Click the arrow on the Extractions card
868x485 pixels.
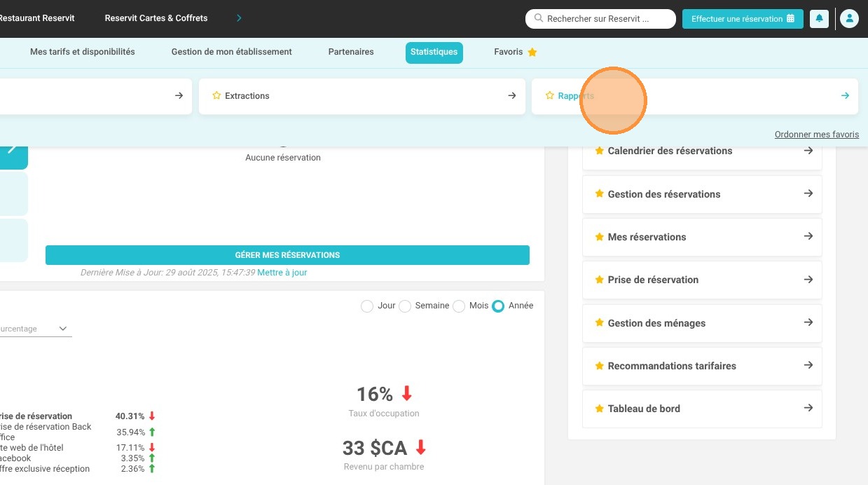pyautogui.click(x=511, y=95)
